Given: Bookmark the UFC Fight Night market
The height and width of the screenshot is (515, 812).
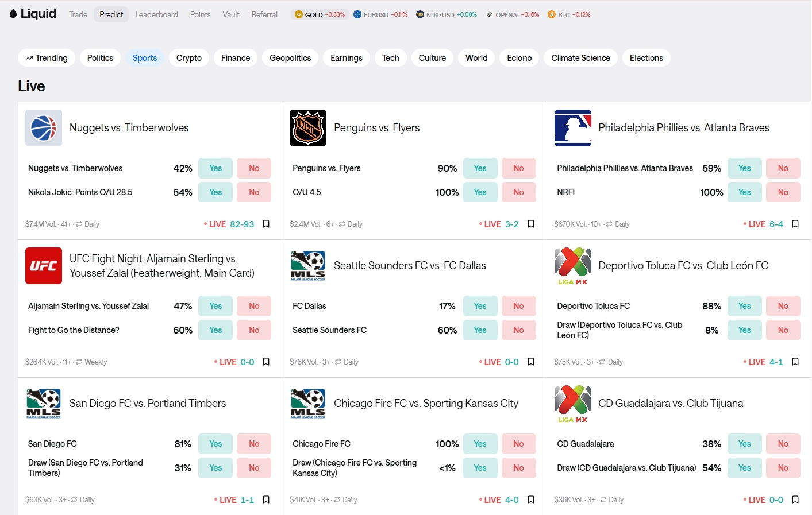Looking at the screenshot, I should [x=266, y=362].
